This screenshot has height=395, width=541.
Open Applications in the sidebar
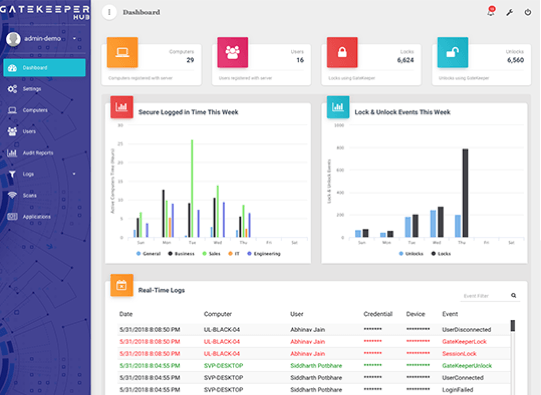coord(45,217)
